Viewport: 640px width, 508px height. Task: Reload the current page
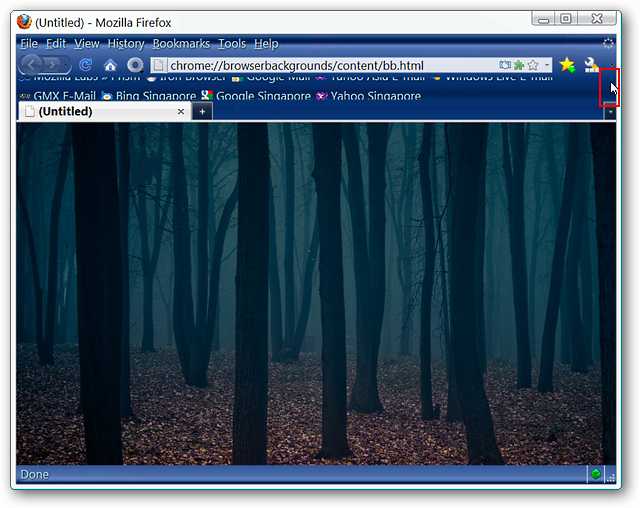86,65
